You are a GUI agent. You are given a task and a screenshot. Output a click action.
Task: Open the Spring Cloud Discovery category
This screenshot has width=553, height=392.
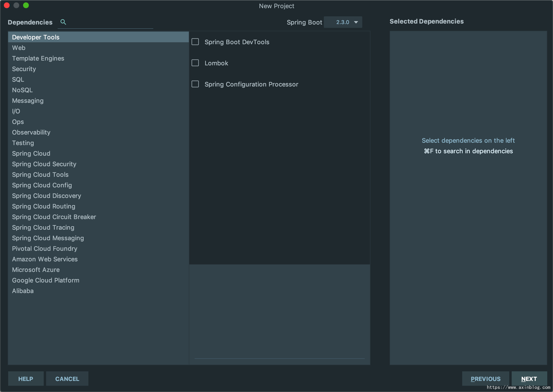tap(98, 196)
